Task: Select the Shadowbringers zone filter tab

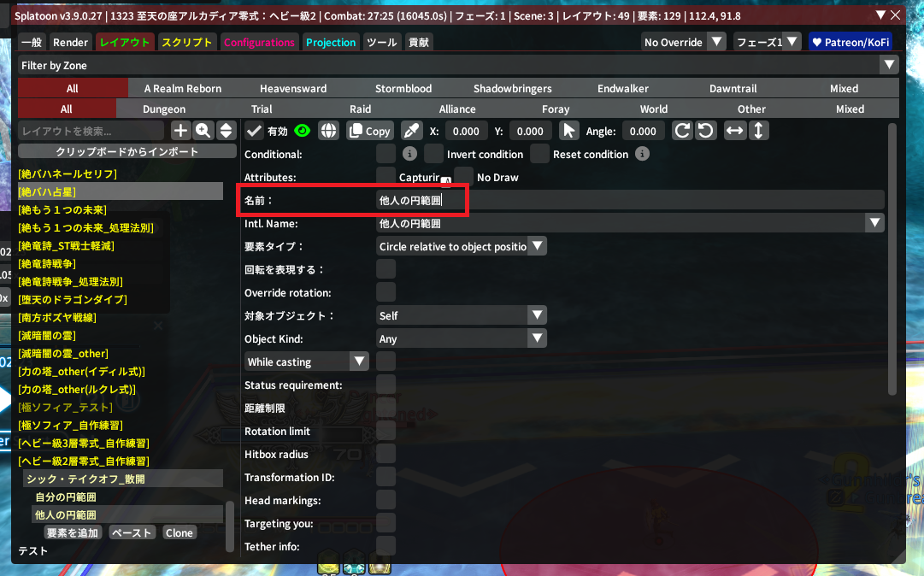Action: point(512,88)
